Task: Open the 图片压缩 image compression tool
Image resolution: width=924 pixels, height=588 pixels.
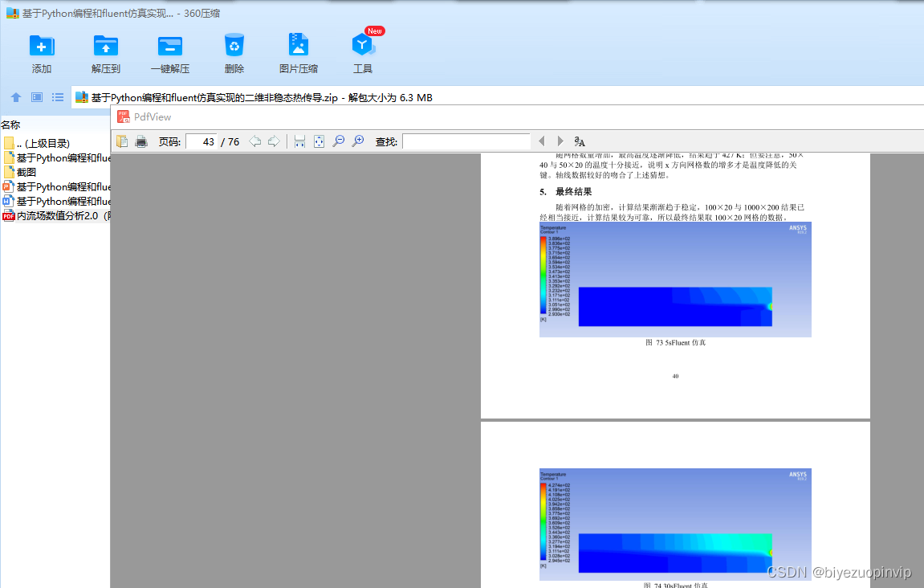Action: coord(298,53)
